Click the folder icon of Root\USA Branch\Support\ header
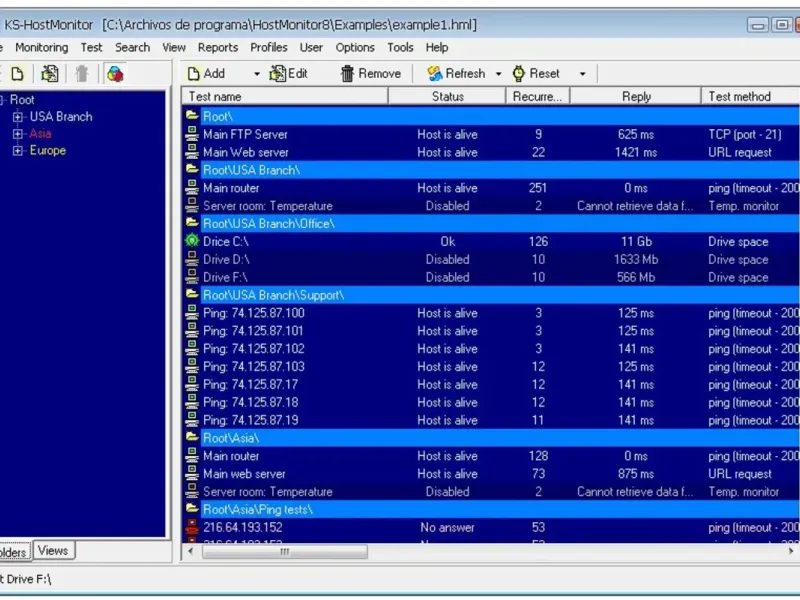The image size is (800, 600). (x=192, y=295)
